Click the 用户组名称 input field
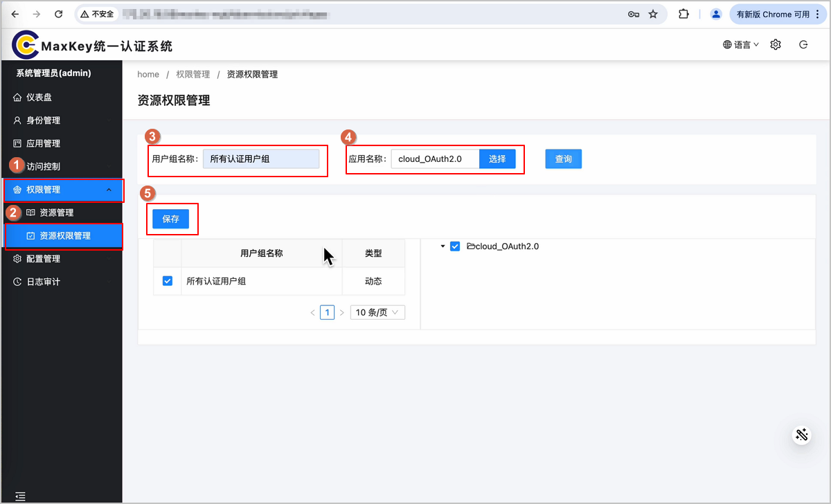831x504 pixels. tap(261, 159)
